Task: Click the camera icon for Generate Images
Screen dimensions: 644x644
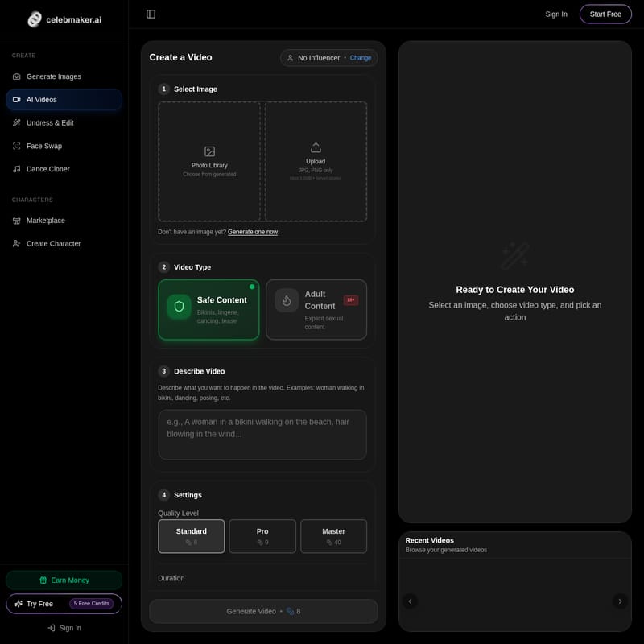Action: [17, 76]
